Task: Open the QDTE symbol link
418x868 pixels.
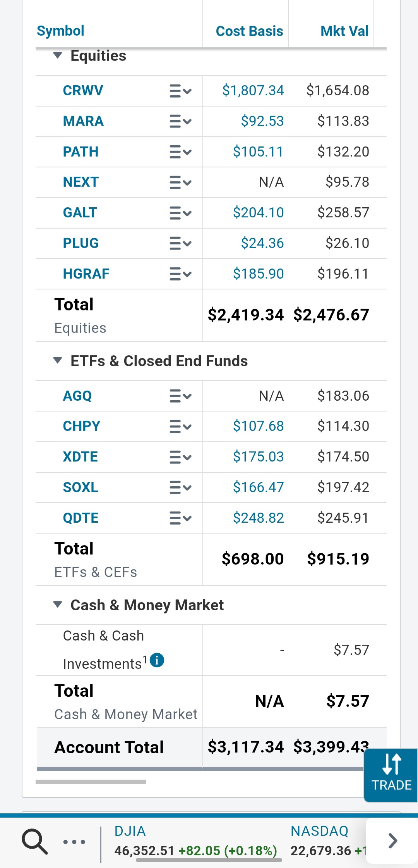Action: pyautogui.click(x=81, y=518)
